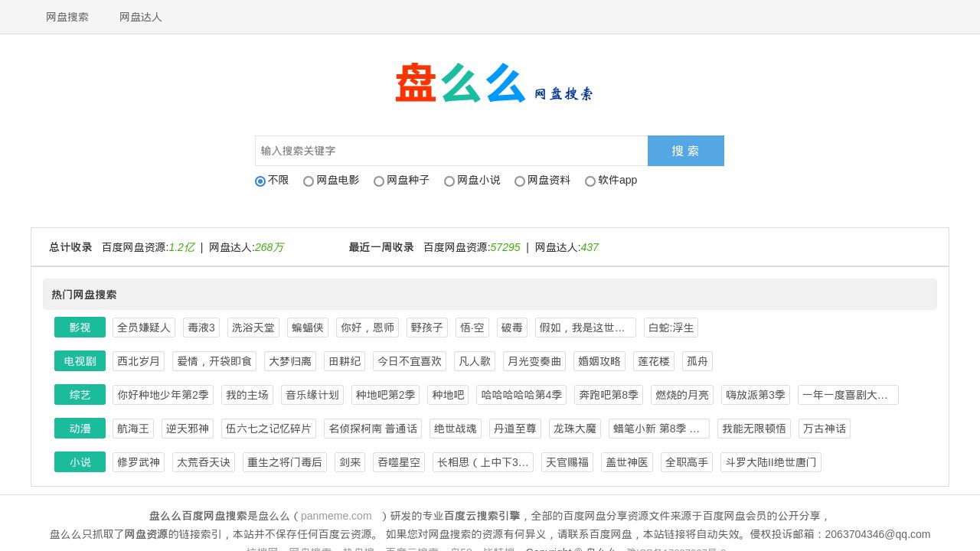This screenshot has width=980, height=551.
Task: Click the 爱情，开袋即食 search tag
Action: coord(214,361)
